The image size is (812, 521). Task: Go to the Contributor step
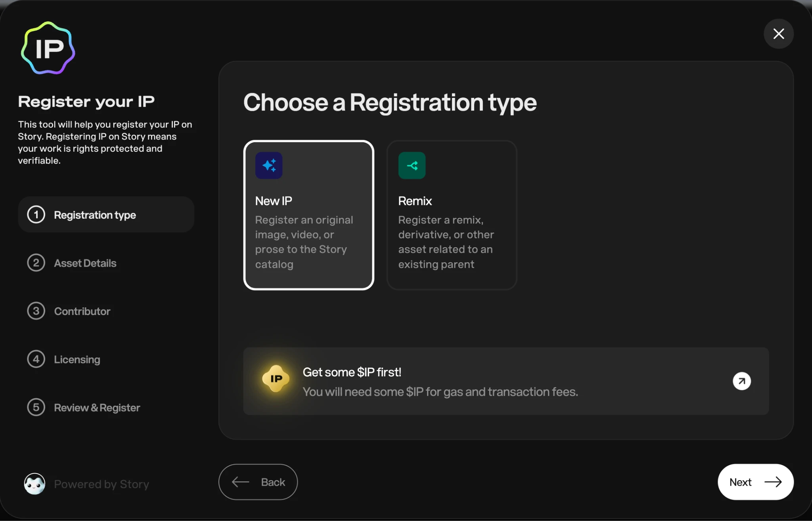pyautogui.click(x=82, y=311)
